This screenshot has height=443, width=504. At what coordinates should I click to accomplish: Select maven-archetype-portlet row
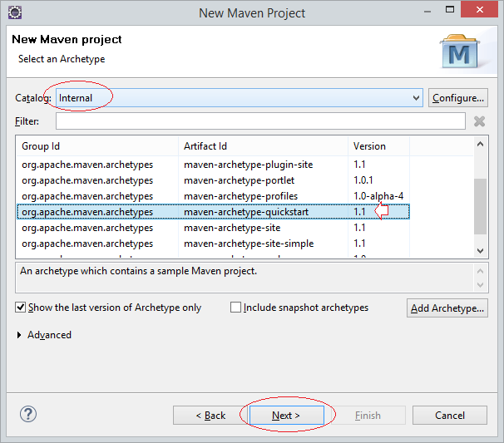pos(213,180)
